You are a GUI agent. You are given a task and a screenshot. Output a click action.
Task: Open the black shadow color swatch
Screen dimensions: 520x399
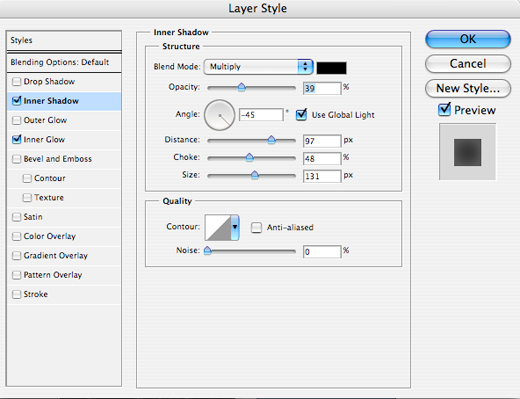click(331, 68)
